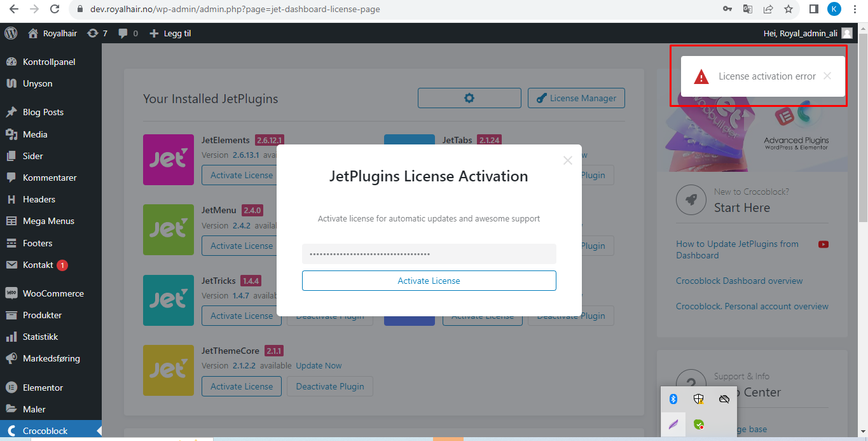Click the cloud sync icon in tray popup
The width and height of the screenshot is (868, 441).
(x=724, y=399)
